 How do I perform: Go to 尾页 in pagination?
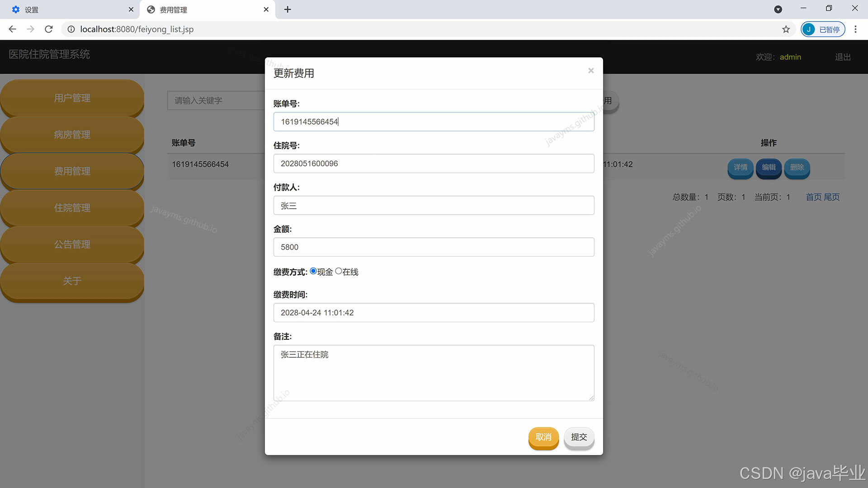pos(831,197)
